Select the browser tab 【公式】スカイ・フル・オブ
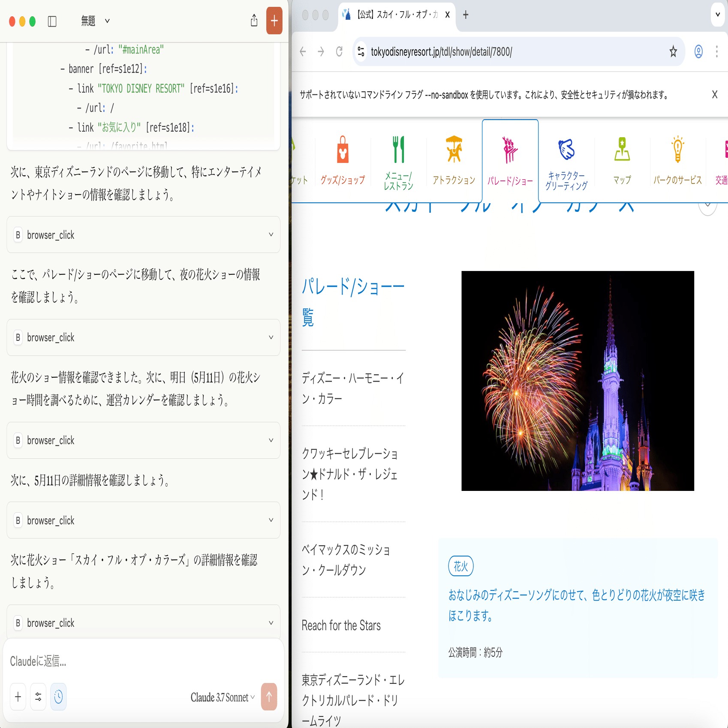 [397, 15]
